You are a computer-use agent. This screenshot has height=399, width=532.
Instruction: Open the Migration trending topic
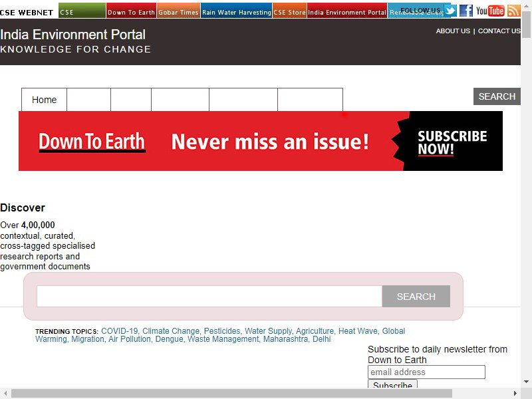88,339
